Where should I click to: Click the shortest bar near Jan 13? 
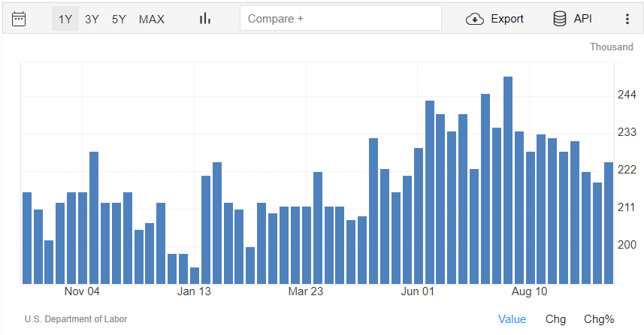point(195,276)
